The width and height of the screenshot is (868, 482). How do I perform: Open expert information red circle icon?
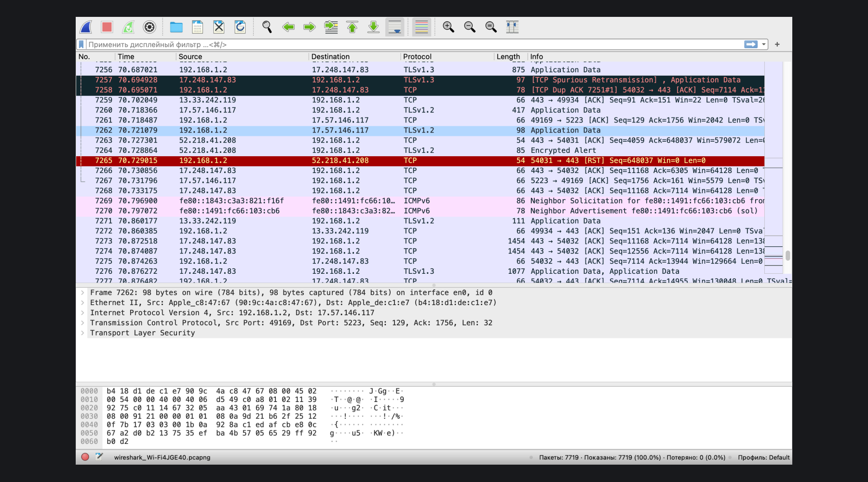pos(85,457)
